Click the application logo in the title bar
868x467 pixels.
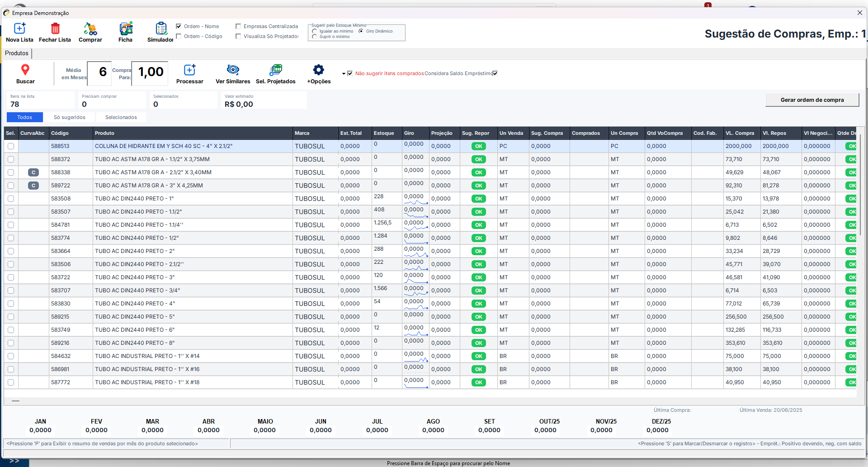click(6, 13)
